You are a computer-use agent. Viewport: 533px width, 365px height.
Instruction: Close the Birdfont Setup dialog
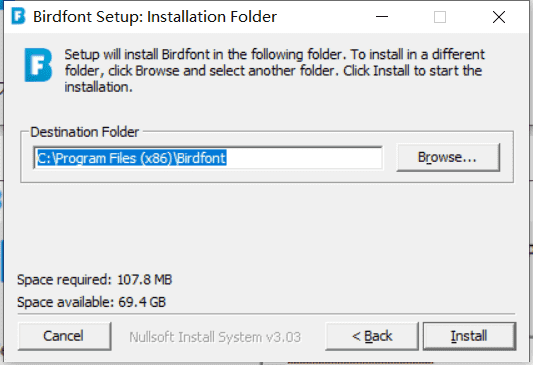(x=499, y=17)
